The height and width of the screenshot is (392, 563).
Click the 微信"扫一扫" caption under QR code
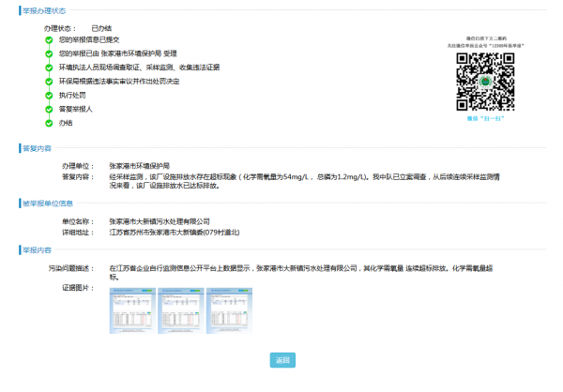click(x=485, y=118)
